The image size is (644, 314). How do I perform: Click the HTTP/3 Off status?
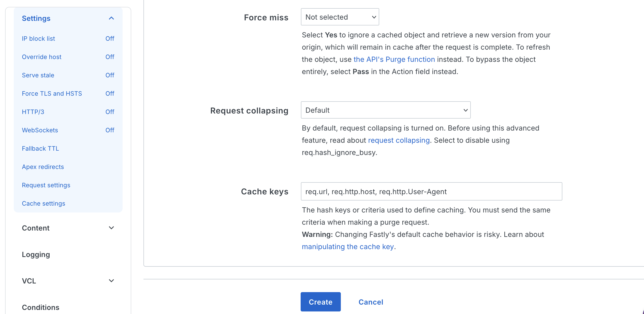110,112
